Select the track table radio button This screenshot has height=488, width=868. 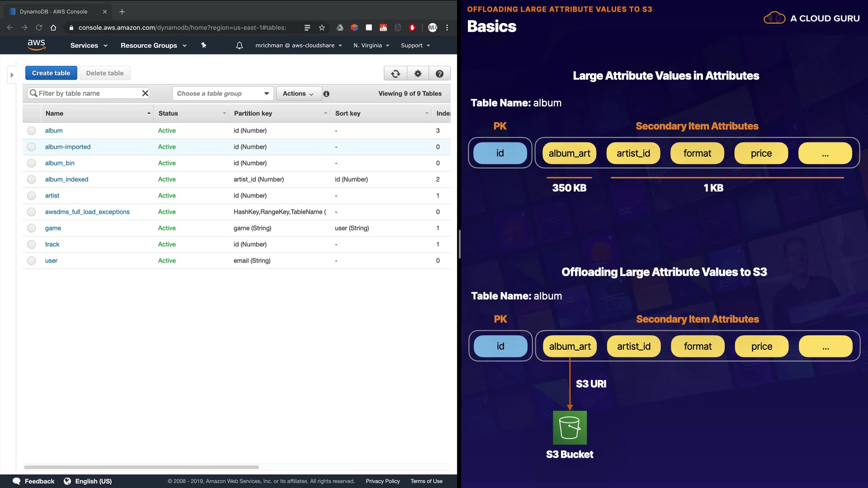(31, 244)
